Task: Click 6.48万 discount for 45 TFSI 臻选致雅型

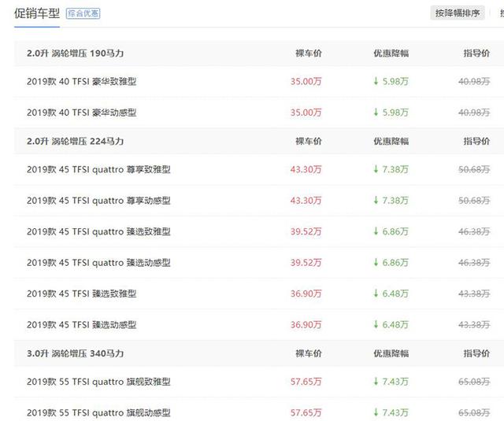Action: [391, 294]
